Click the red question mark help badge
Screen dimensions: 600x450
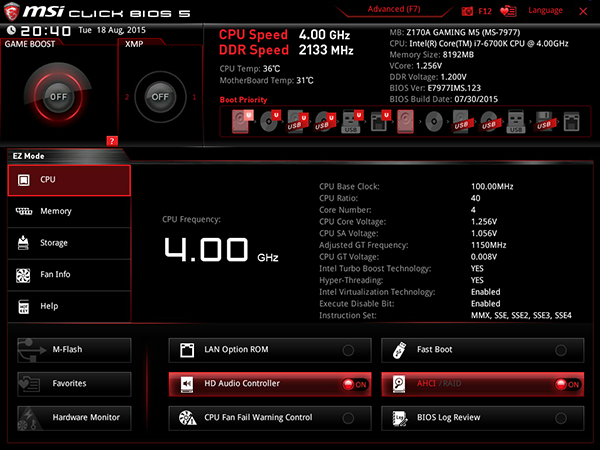pos(112,141)
